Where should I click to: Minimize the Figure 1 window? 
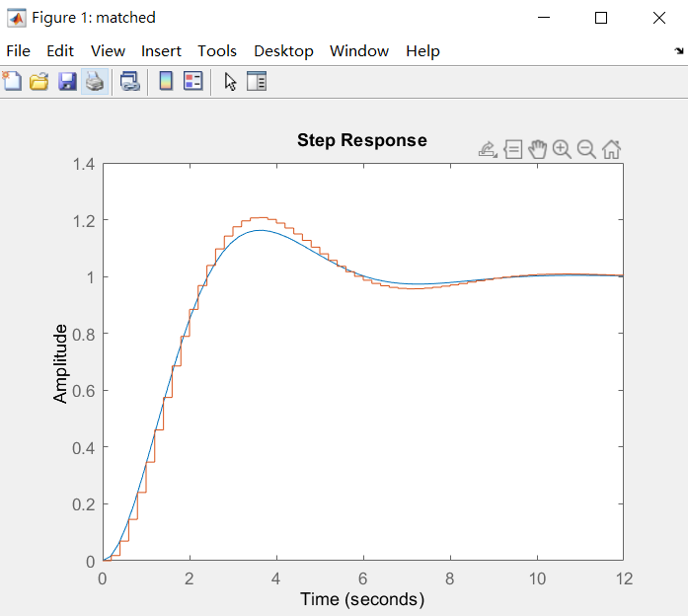click(x=544, y=18)
